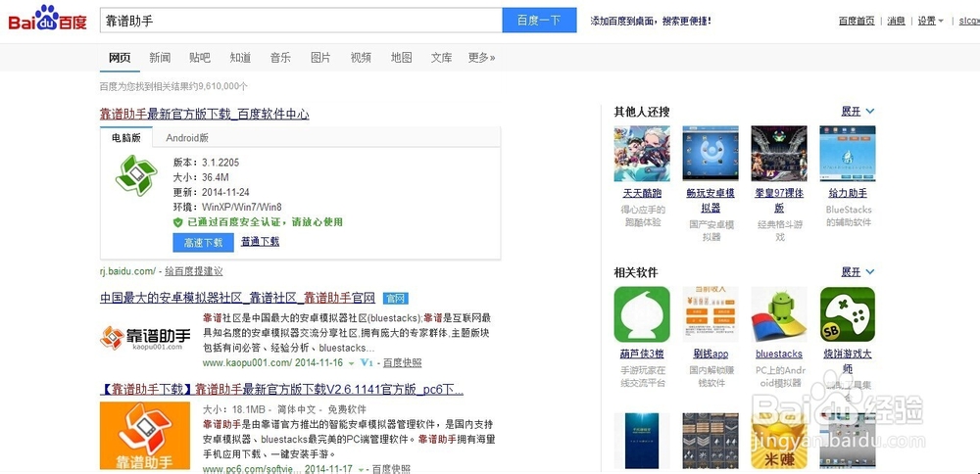Open 百度快照 for kaopu001.com result
The width and height of the screenshot is (980, 474).
(x=402, y=362)
